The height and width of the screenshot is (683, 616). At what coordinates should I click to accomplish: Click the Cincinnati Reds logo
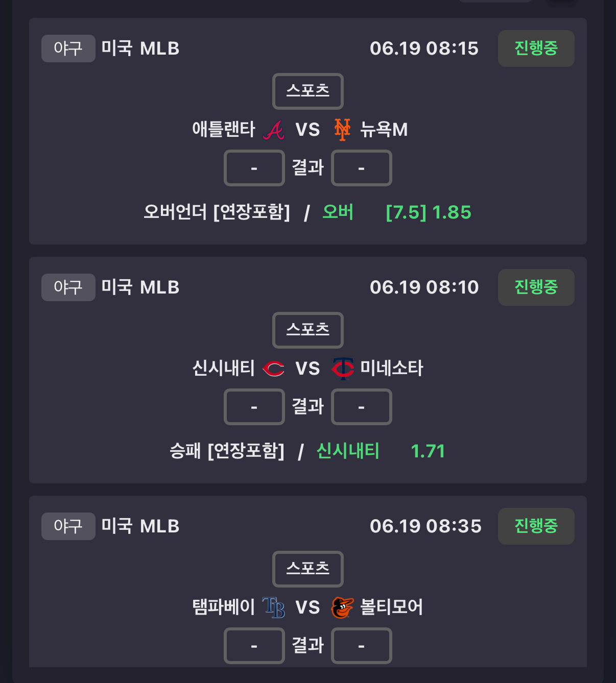(x=274, y=369)
